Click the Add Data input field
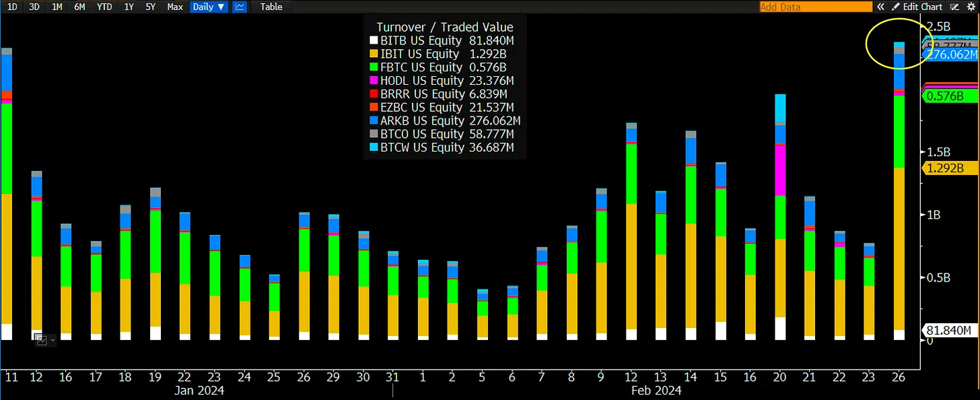Image resolution: width=980 pixels, height=400 pixels. (x=814, y=7)
